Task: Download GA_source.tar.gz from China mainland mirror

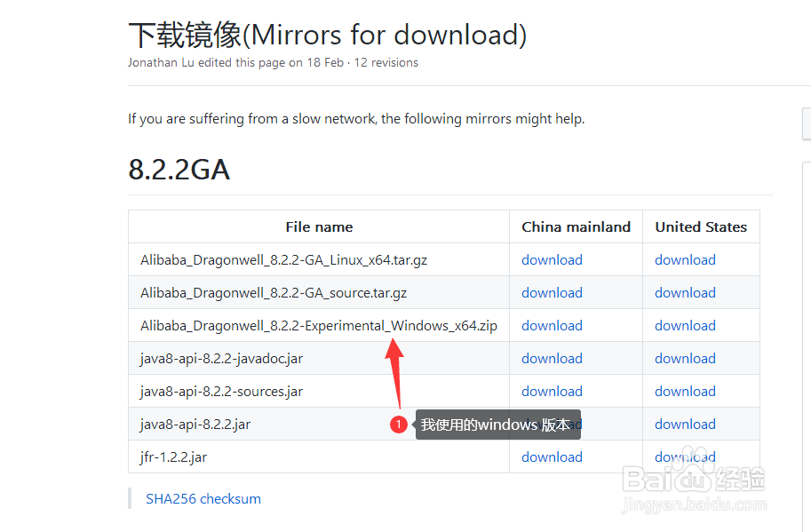Action: (552, 292)
